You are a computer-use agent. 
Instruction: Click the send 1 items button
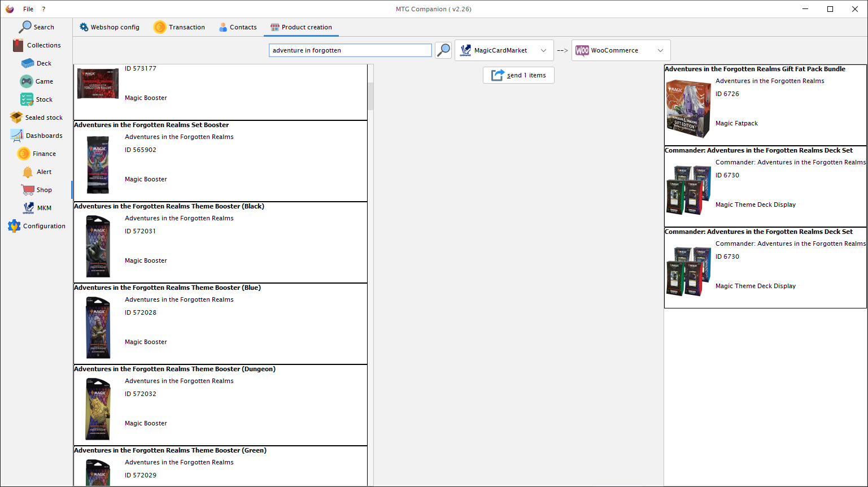tap(518, 75)
